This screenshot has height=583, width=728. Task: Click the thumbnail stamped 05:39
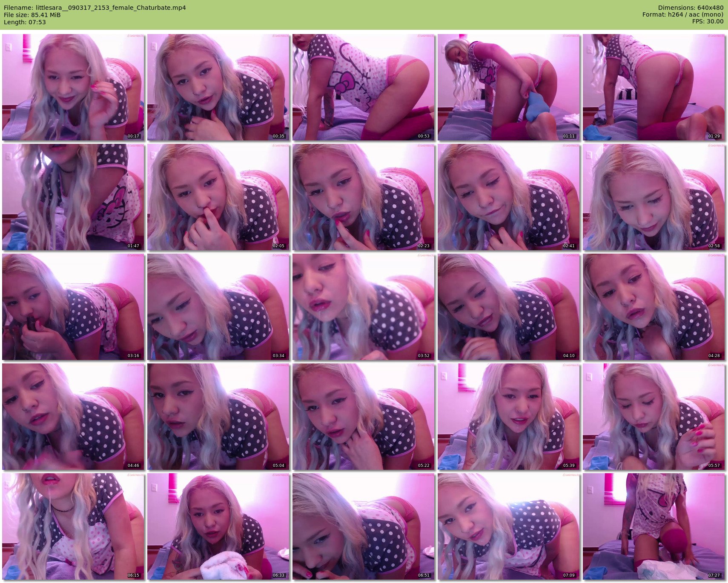click(x=509, y=417)
